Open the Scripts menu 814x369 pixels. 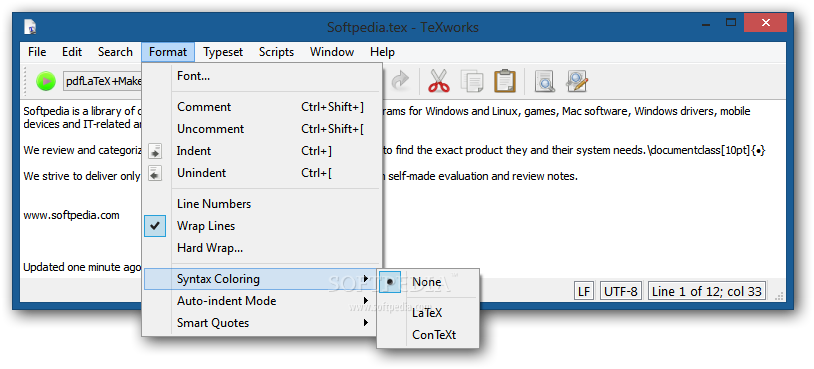pos(277,52)
